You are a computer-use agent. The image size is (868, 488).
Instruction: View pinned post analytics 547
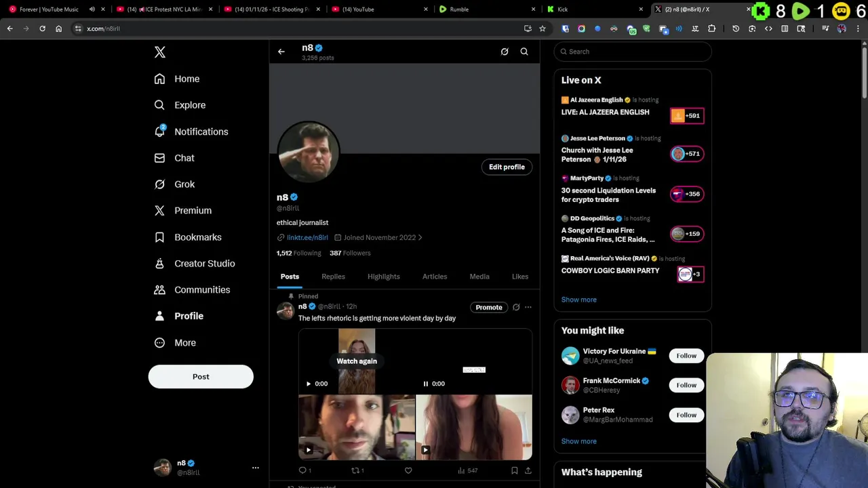point(468,470)
